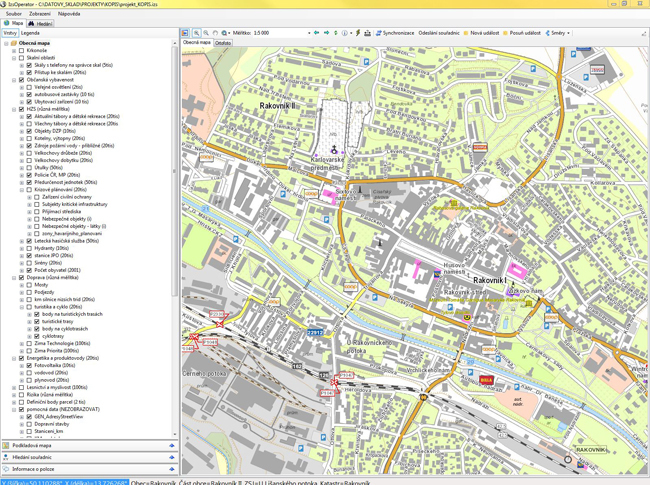Click the info identify tool icon
This screenshot has height=485, width=650.
345,33
